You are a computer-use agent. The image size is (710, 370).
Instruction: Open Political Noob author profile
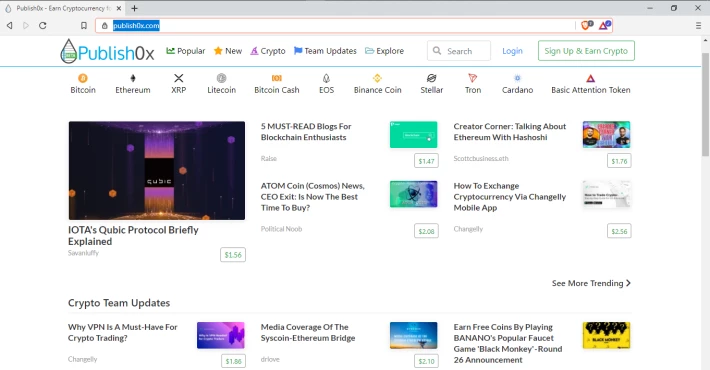281,229
